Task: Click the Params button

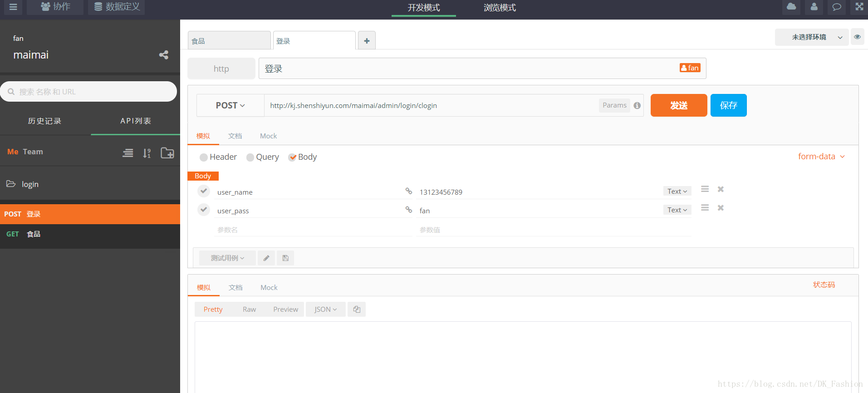Action: click(614, 105)
